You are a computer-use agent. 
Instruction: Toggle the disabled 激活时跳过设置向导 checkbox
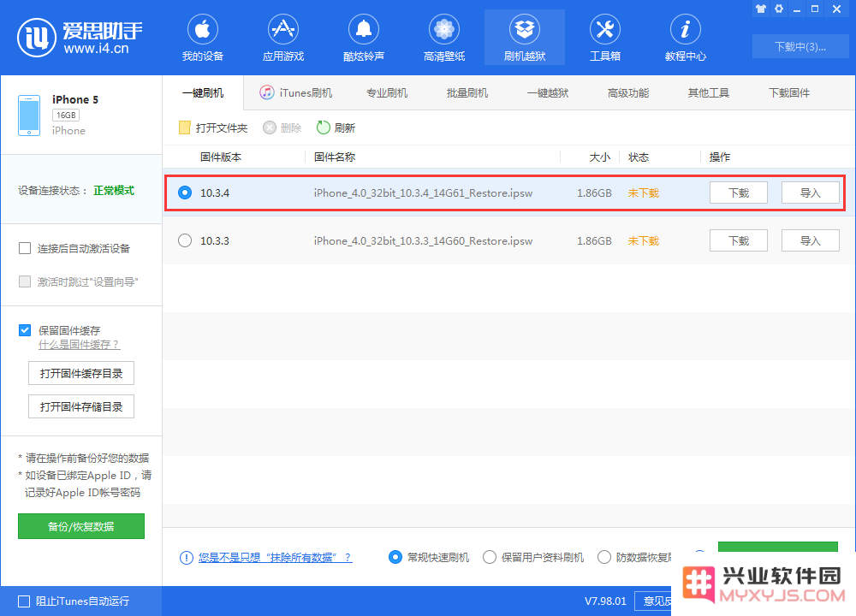(x=25, y=281)
